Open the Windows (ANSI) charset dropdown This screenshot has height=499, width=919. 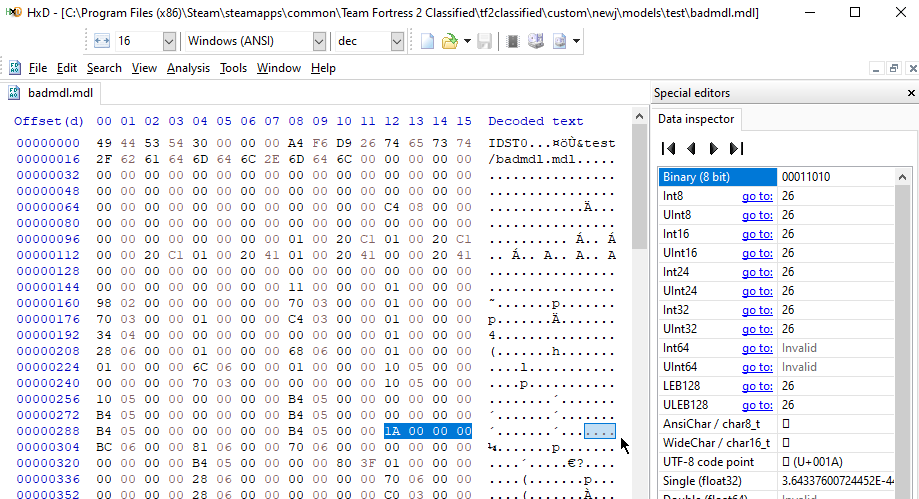tap(319, 41)
